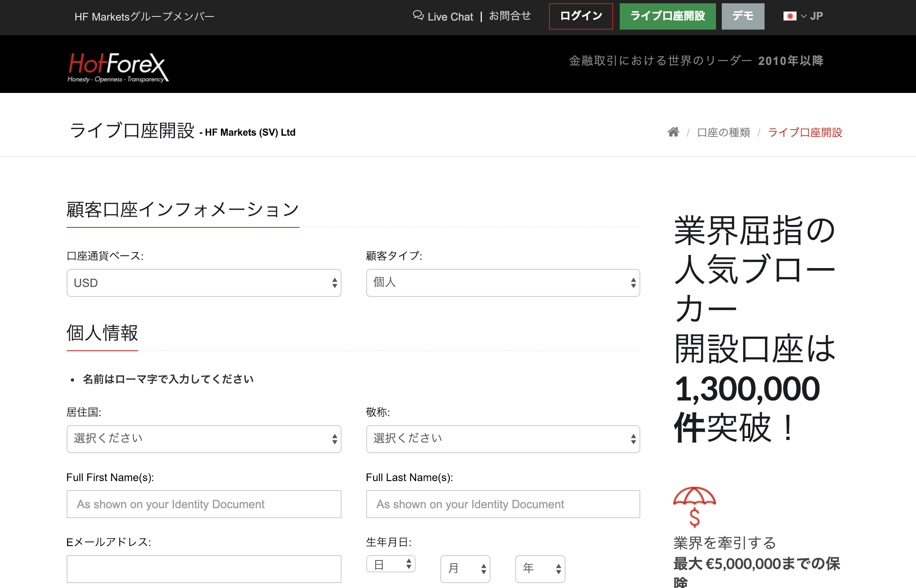
Task: Click the HotForex logo
Action: 118,67
